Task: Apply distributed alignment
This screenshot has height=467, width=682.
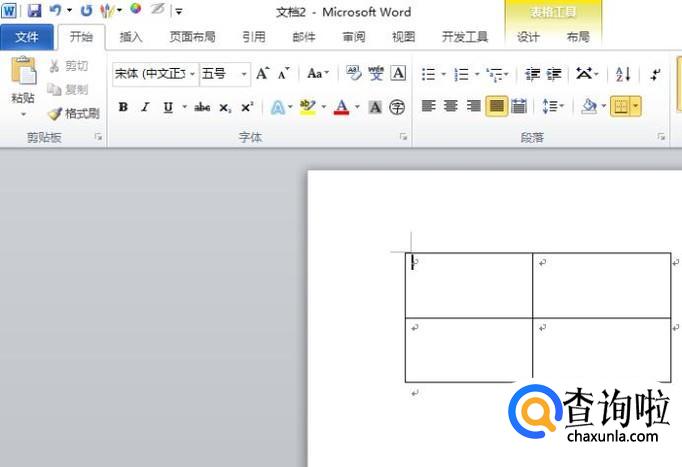Action: [519, 106]
